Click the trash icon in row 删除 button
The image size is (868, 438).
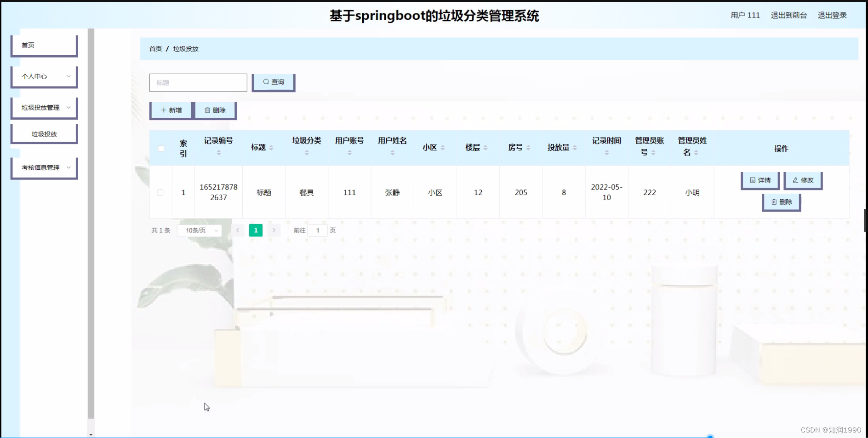coord(774,202)
